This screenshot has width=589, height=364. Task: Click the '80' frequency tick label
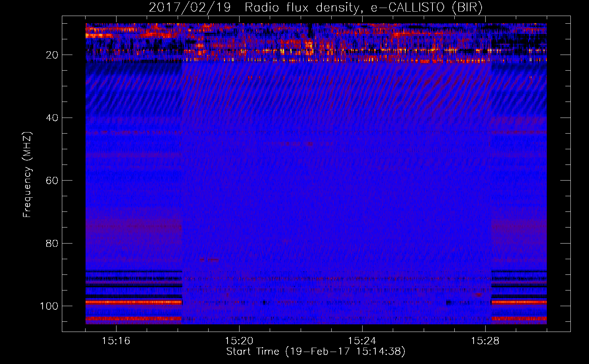tap(52, 244)
